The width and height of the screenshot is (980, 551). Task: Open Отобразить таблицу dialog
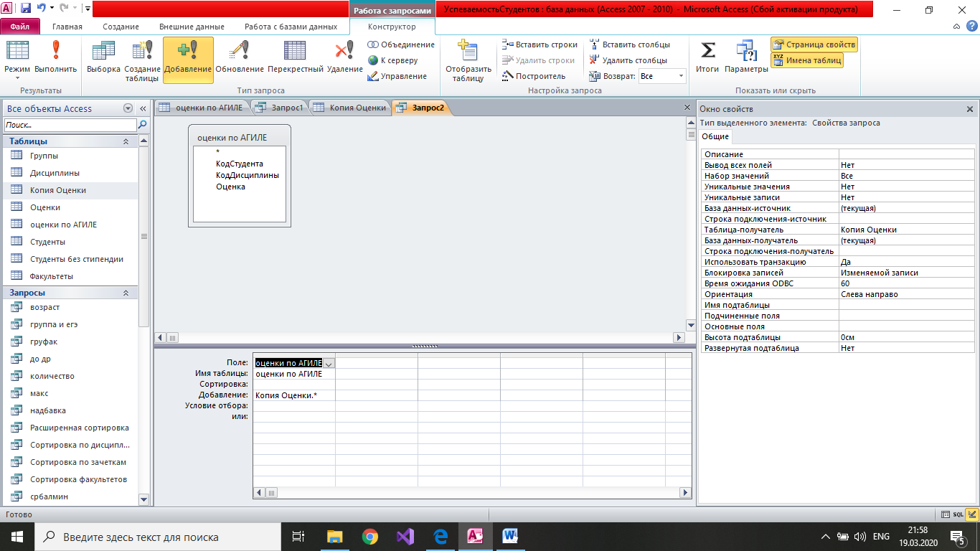click(468, 60)
